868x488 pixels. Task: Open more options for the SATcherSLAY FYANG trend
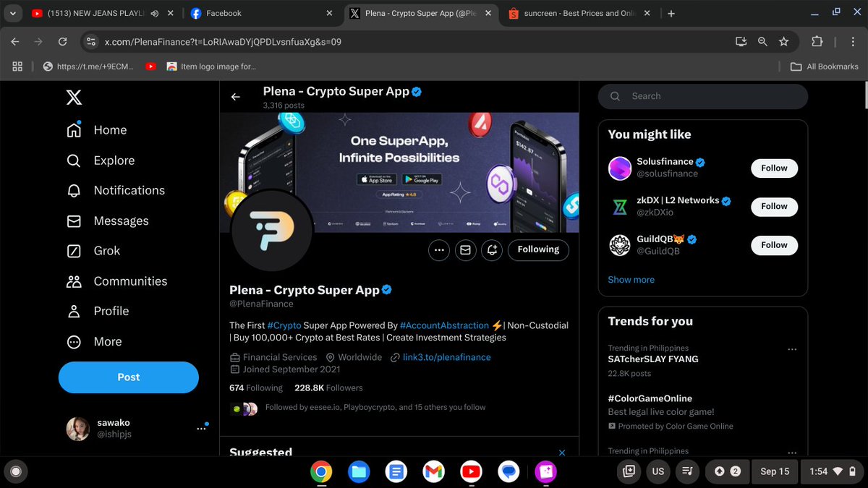coord(792,349)
